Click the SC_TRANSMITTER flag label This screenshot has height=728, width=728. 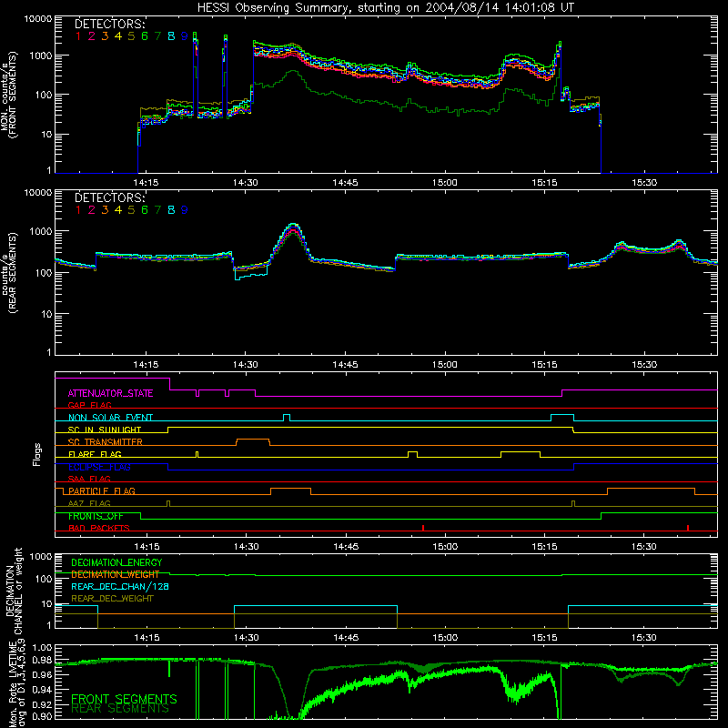coord(105,441)
